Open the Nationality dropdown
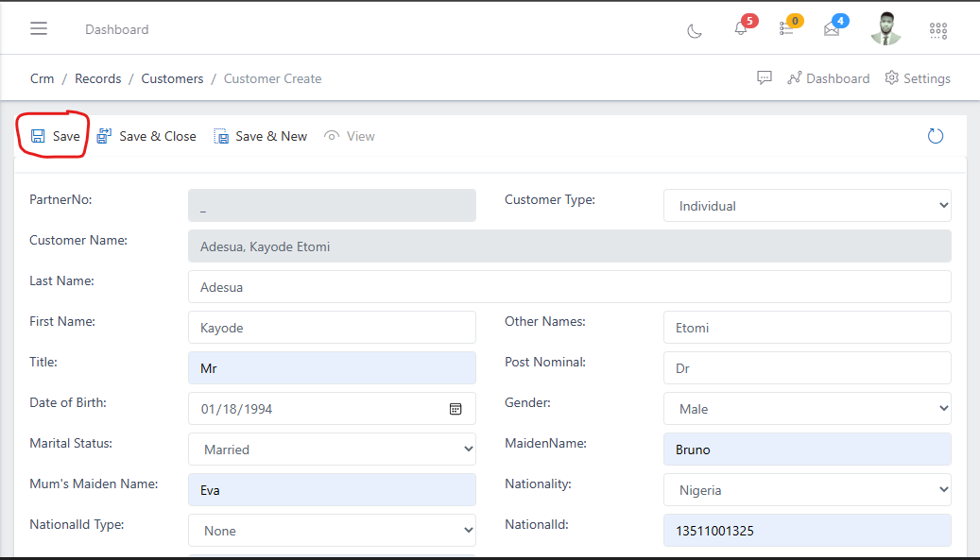This screenshot has height=560, width=980. (x=806, y=489)
